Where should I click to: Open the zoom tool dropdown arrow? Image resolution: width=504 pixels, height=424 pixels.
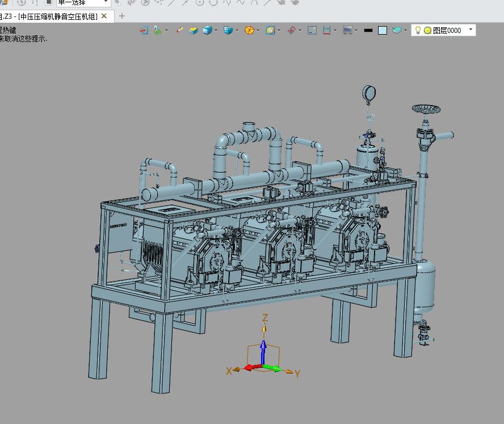[x=279, y=31]
